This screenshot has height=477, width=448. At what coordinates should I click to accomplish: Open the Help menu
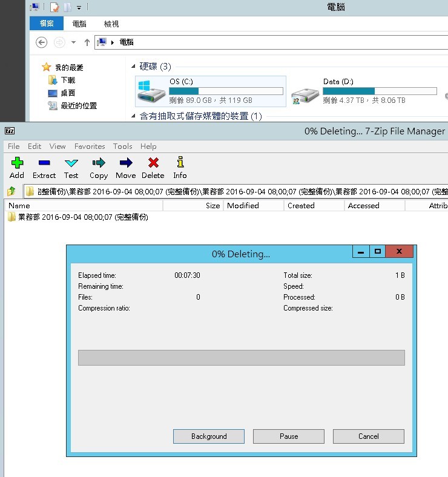(148, 146)
